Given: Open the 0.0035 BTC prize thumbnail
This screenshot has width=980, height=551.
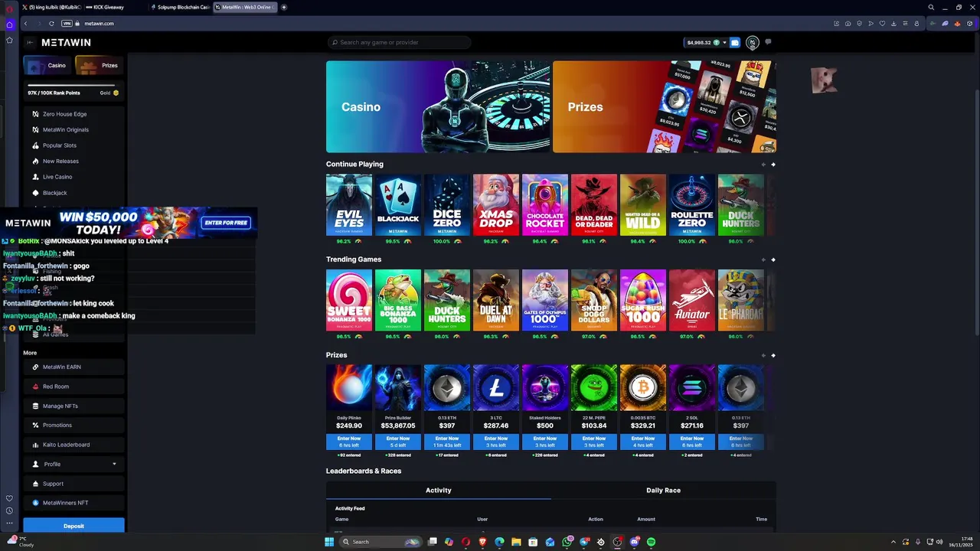Looking at the screenshot, I should pos(643,388).
